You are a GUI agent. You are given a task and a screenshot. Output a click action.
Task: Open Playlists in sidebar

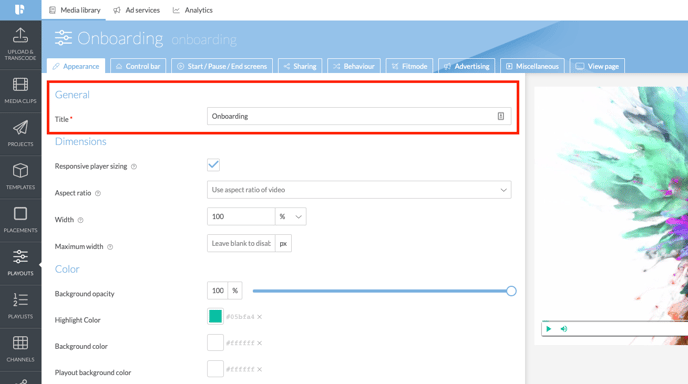point(21,306)
